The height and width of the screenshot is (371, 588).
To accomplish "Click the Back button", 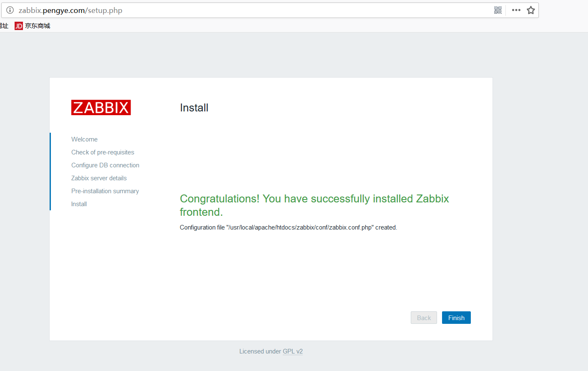I will pyautogui.click(x=424, y=318).
